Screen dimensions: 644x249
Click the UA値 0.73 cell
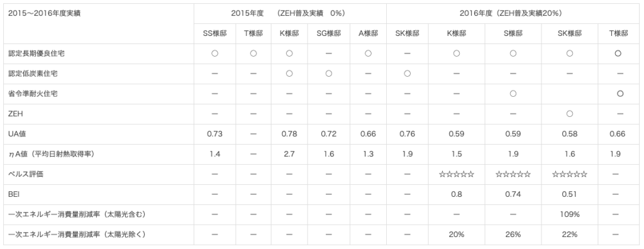(x=214, y=134)
